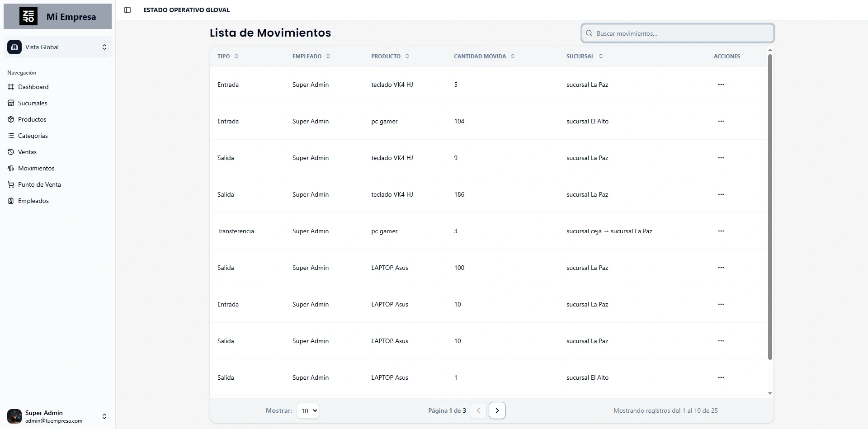Select the Ventas history icon
This screenshot has width=868, height=429.
click(x=11, y=151)
